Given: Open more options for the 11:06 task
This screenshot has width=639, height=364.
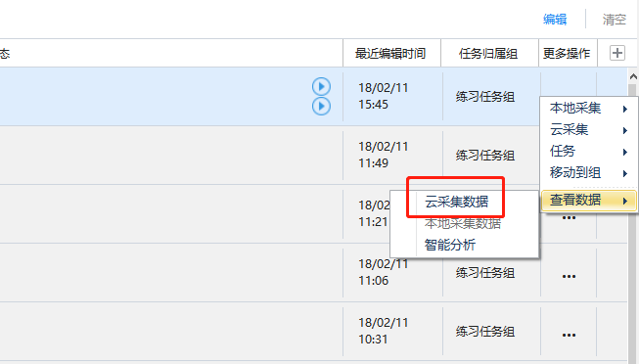Looking at the screenshot, I should tap(569, 276).
